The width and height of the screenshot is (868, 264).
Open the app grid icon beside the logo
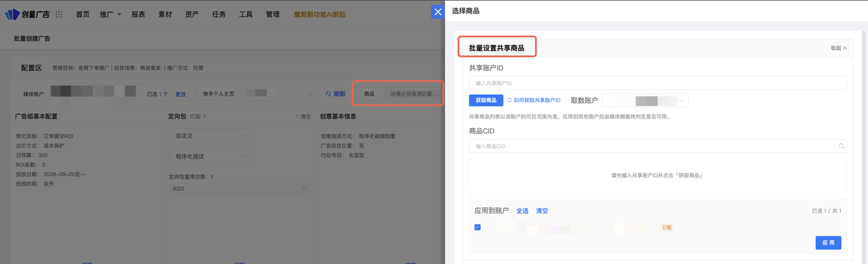click(59, 14)
